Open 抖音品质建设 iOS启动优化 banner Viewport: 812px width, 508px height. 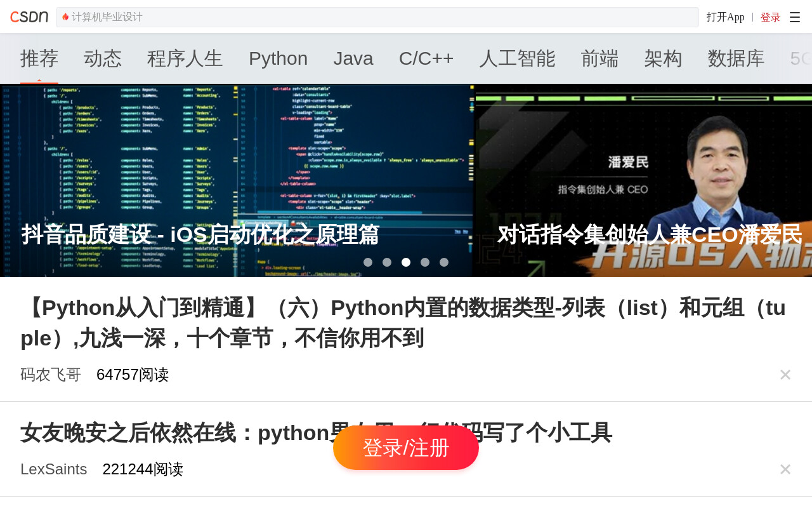tap(237, 180)
